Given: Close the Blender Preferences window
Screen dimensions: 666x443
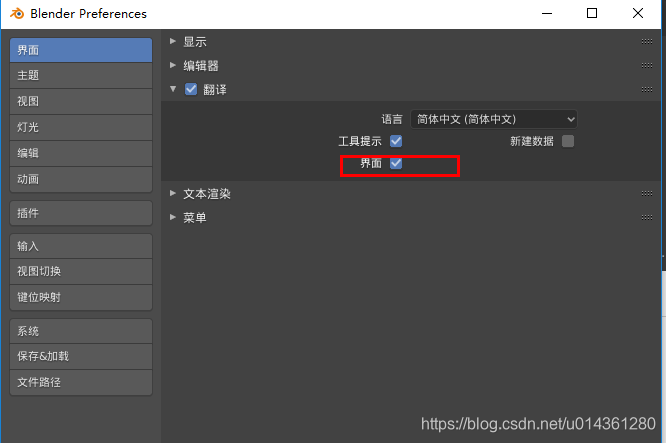Looking at the screenshot, I should (638, 14).
